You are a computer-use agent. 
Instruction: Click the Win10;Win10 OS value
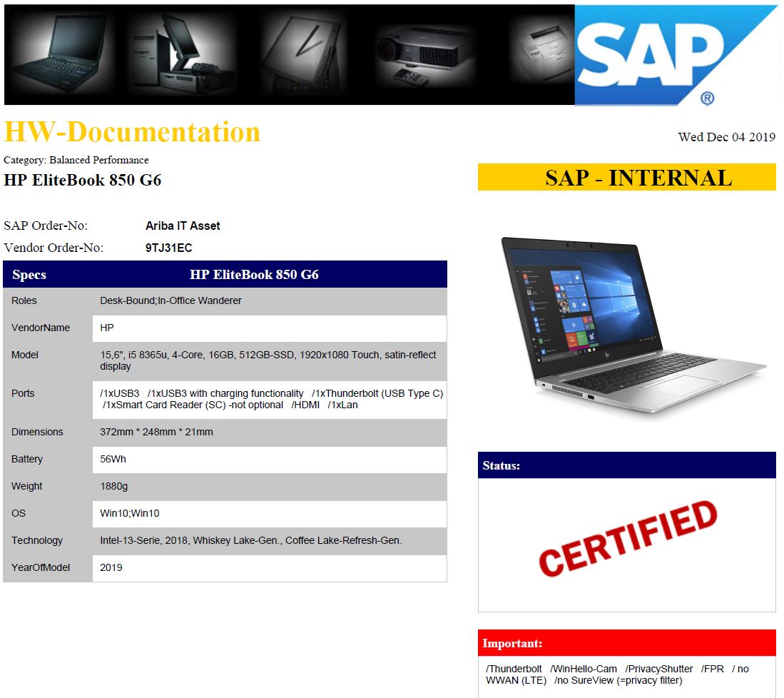coord(130,513)
